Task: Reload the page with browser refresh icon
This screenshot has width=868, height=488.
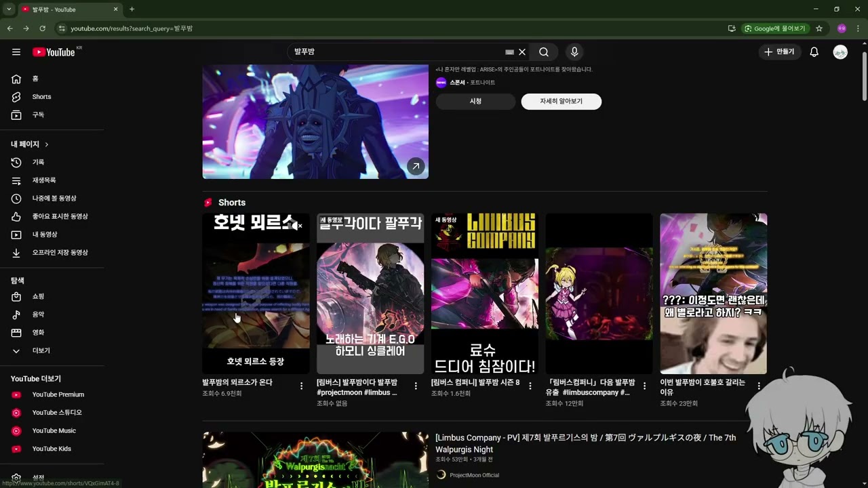Action: click(x=42, y=28)
